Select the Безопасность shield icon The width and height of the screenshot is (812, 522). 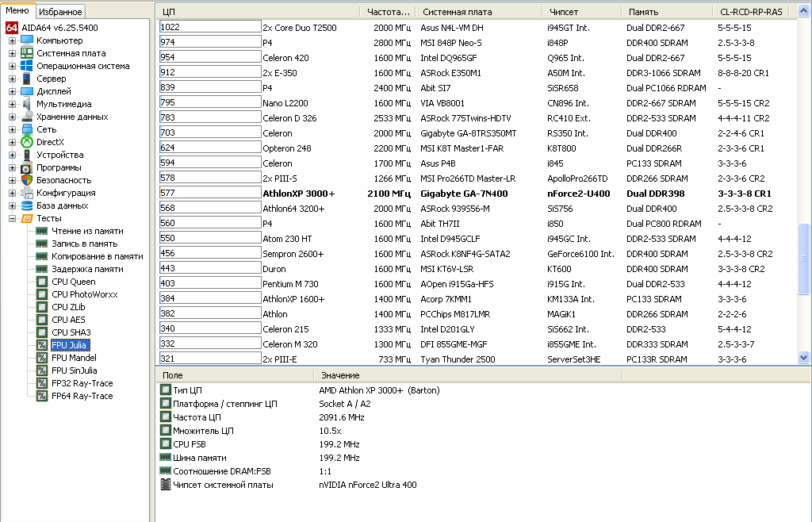[27, 180]
